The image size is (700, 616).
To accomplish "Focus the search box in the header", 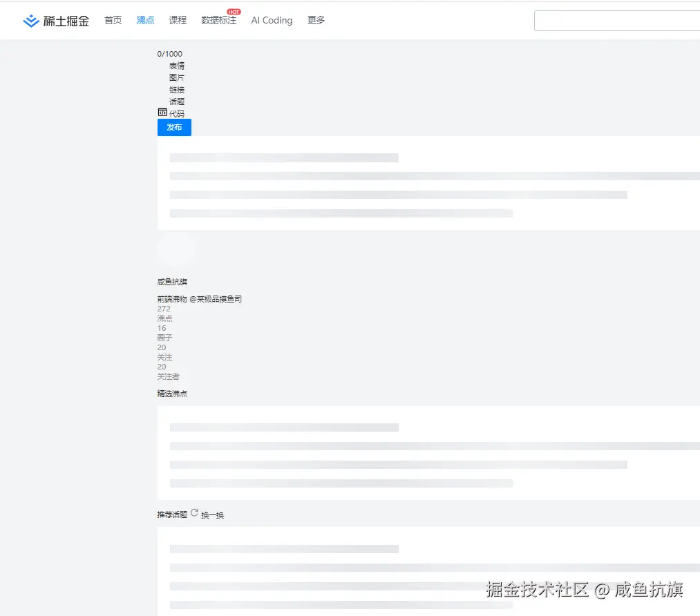I will click(x=617, y=21).
